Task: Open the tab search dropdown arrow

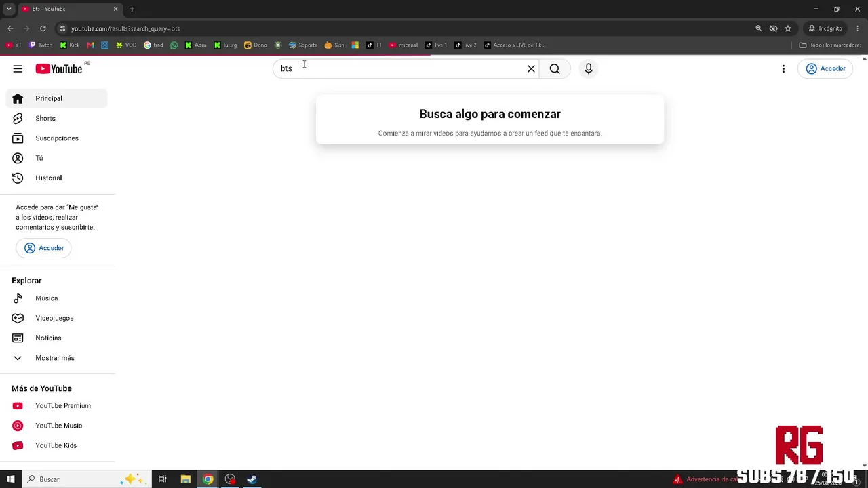Action: 9,9
